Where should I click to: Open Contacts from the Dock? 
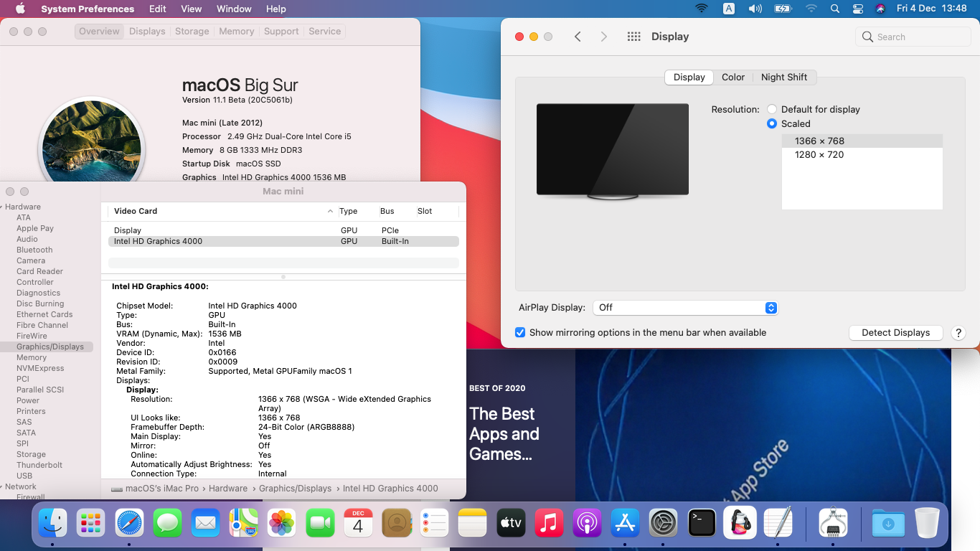[397, 523]
